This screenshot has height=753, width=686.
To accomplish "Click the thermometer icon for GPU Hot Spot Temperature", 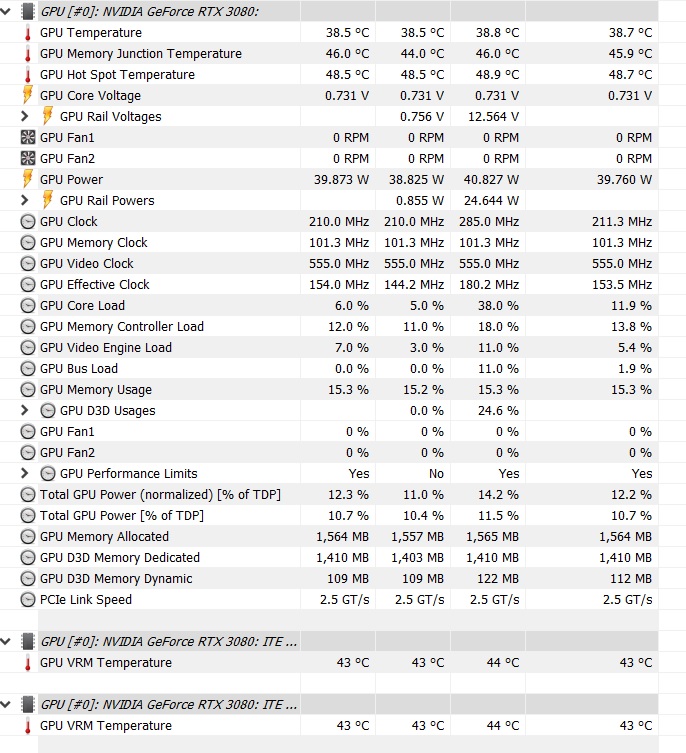I will [27, 75].
